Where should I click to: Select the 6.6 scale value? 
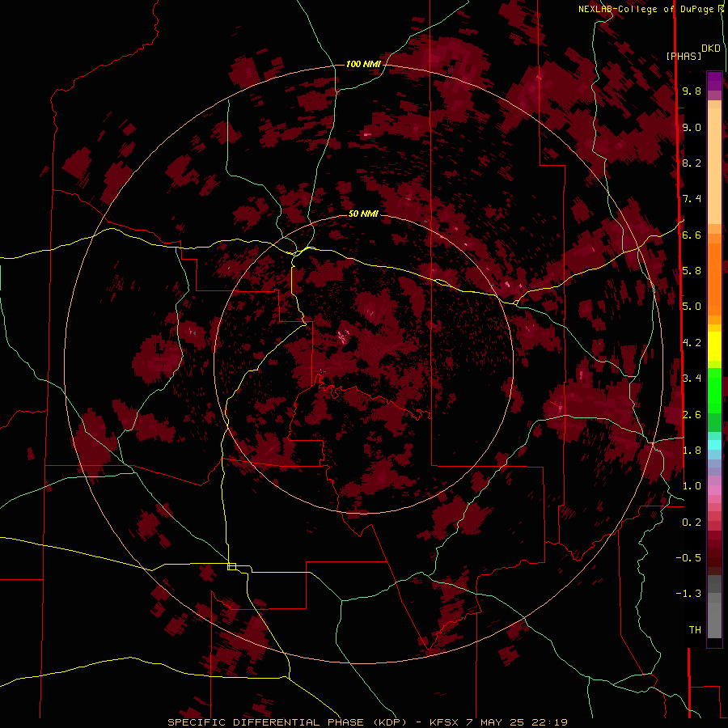point(692,235)
